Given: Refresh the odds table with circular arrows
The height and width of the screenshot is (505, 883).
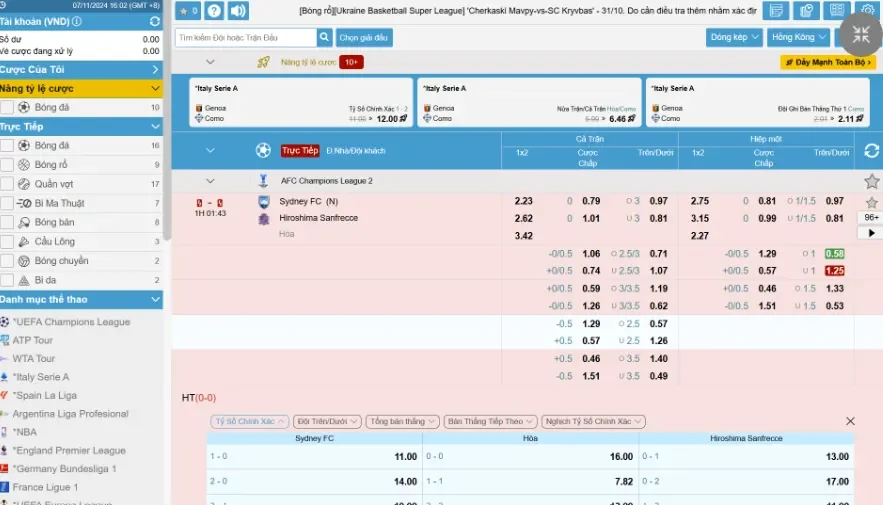Looking at the screenshot, I should pyautogui.click(x=871, y=151).
